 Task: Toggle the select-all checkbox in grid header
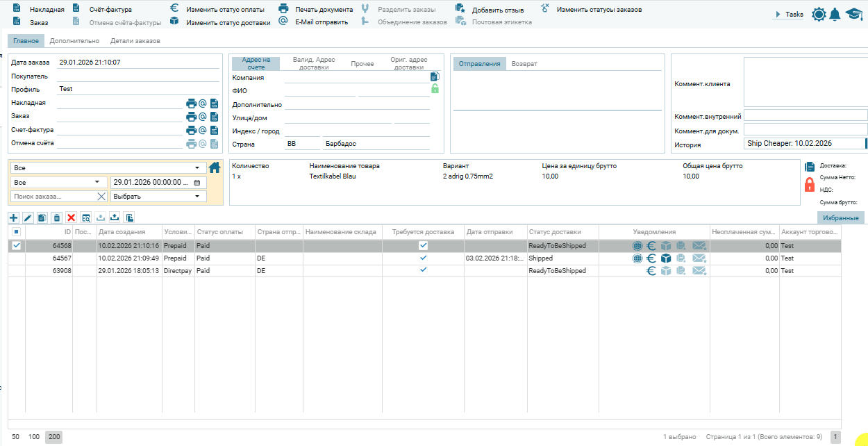click(x=17, y=232)
